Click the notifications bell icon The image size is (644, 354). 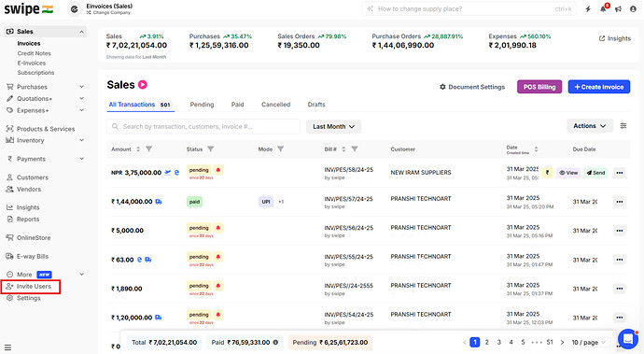[x=603, y=8]
